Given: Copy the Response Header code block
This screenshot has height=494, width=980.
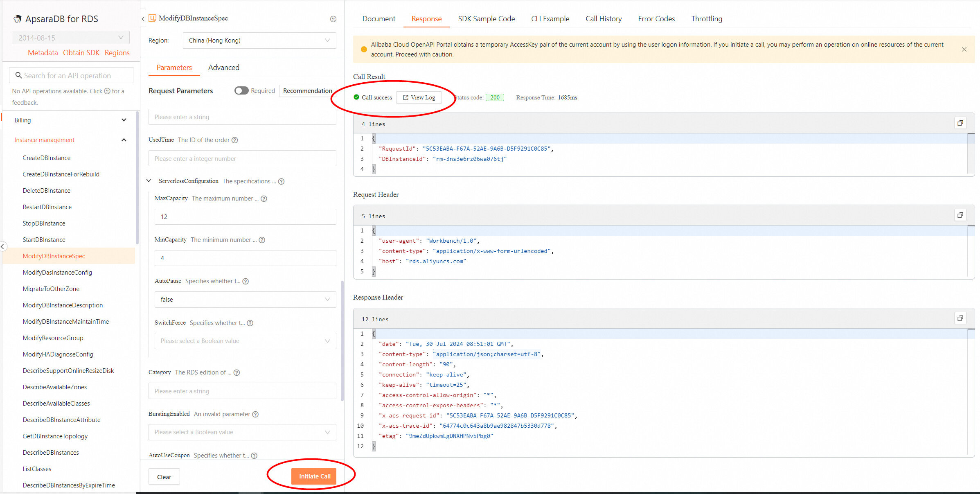Looking at the screenshot, I should [960, 318].
